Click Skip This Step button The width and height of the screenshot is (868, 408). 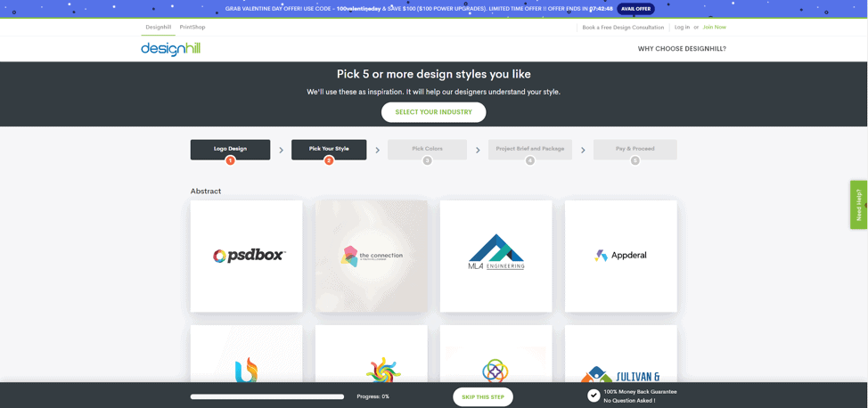click(483, 397)
